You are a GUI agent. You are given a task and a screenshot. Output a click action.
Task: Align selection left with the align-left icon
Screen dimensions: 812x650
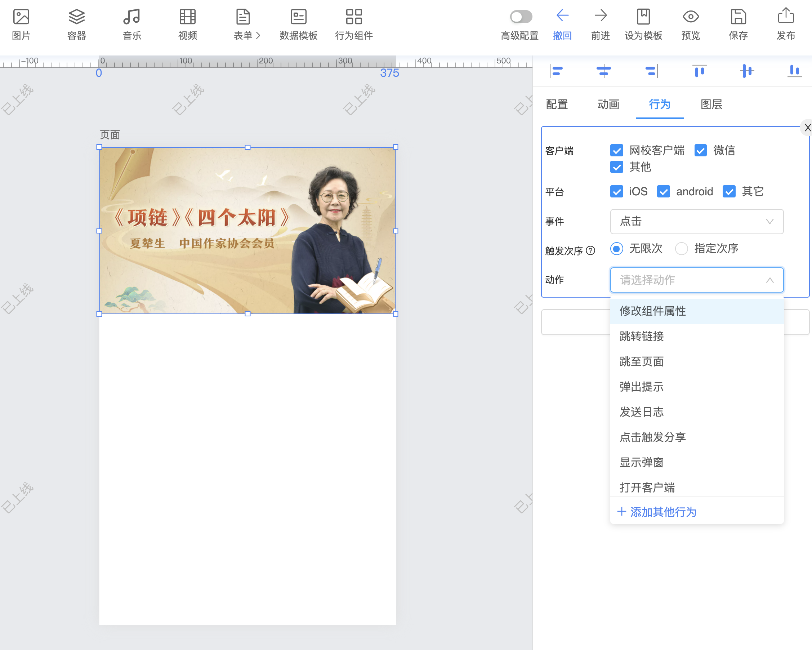(x=556, y=71)
